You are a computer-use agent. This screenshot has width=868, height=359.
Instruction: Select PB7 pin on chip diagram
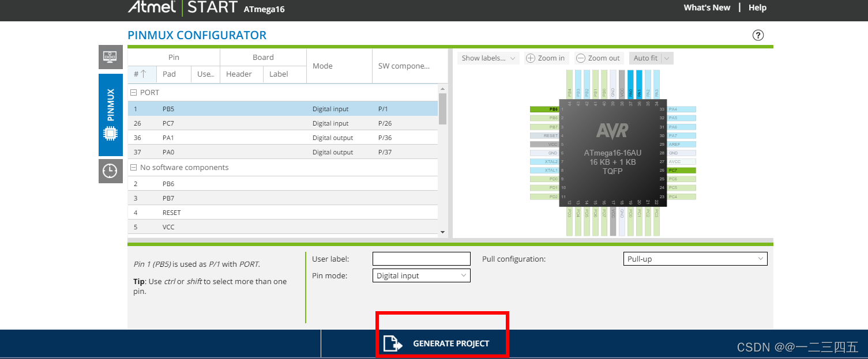click(544, 127)
